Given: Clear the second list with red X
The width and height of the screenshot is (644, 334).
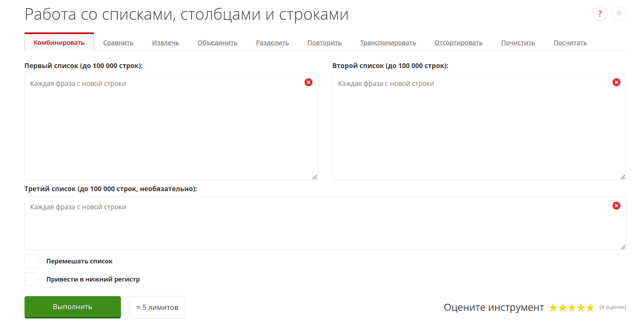Looking at the screenshot, I should pos(616,82).
